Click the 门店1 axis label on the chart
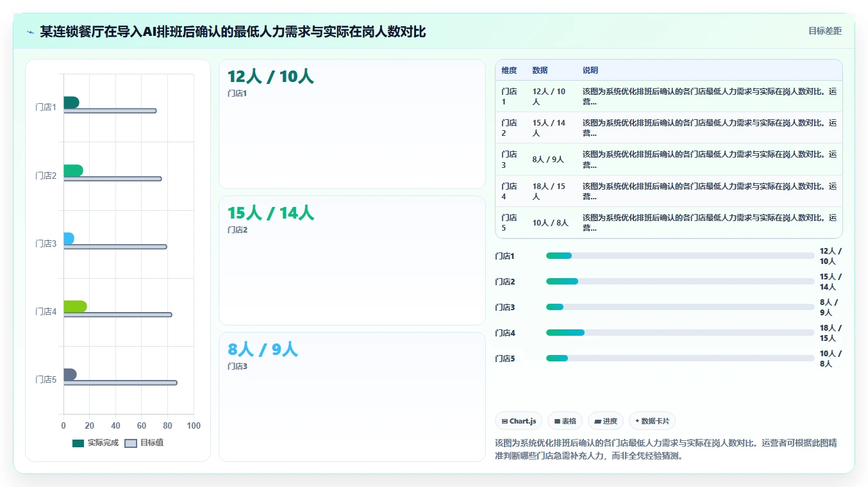This screenshot has height=487, width=868. pos(46,107)
